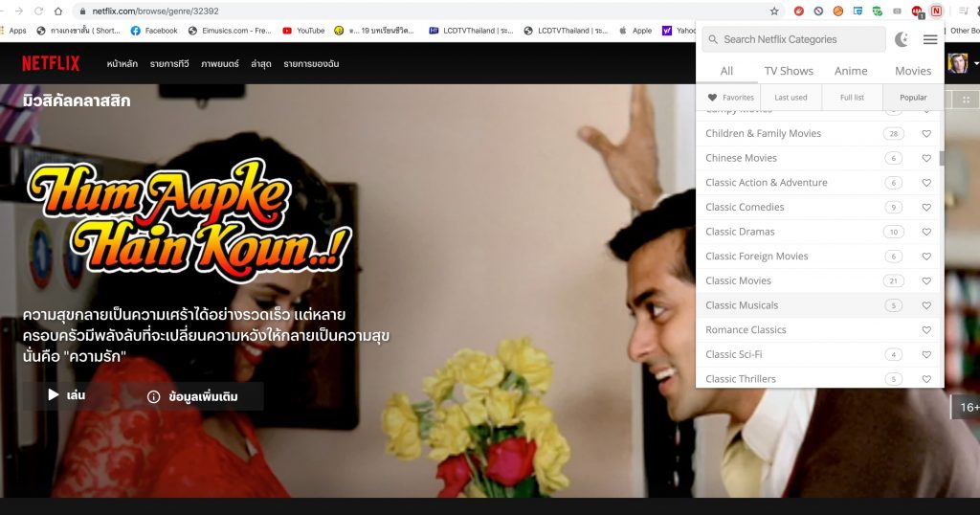Open the Netflix Categories extension icon
The height and width of the screenshot is (515, 980).
click(936, 11)
